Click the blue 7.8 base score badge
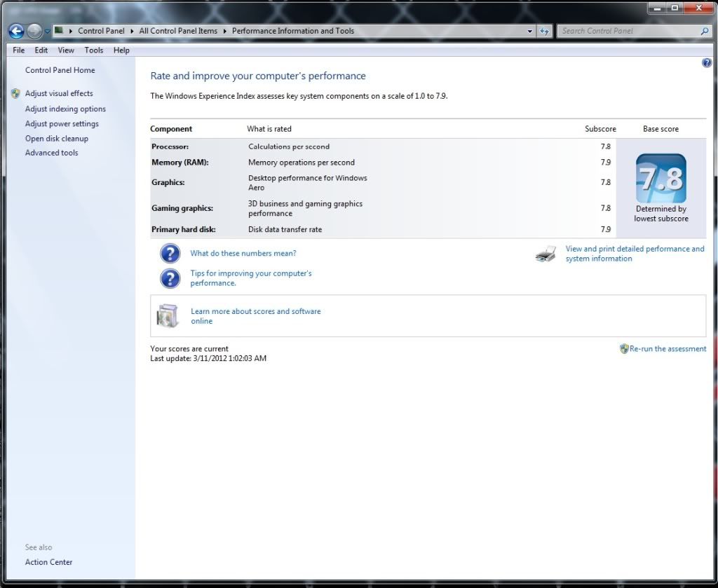The width and height of the screenshot is (718, 588). tap(661, 178)
